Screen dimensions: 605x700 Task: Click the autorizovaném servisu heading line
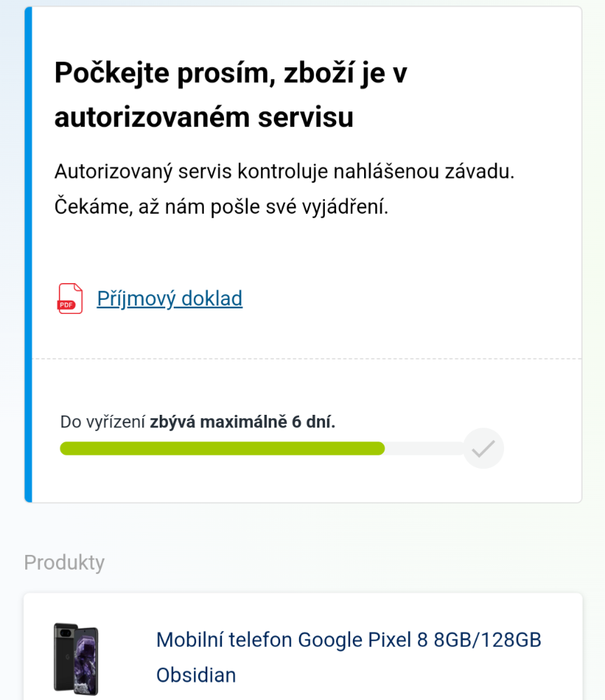click(204, 118)
